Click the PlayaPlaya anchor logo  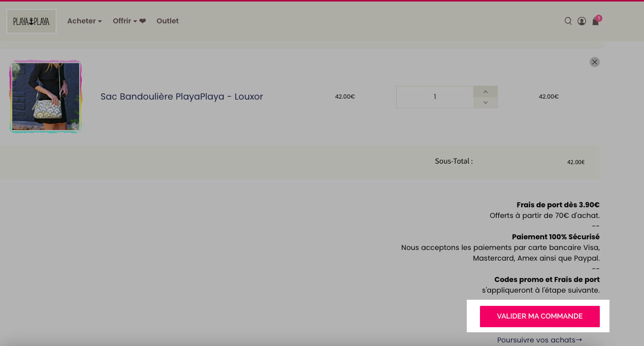(x=31, y=21)
